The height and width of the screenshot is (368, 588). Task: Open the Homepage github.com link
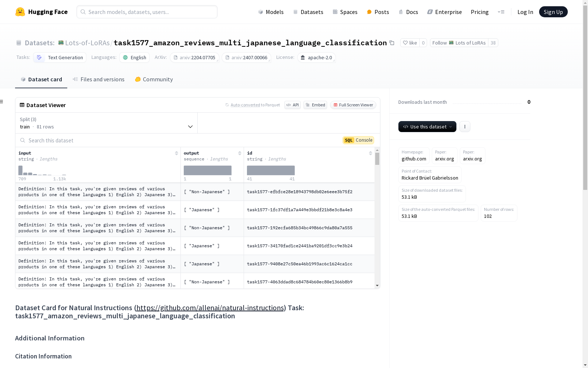(414, 156)
